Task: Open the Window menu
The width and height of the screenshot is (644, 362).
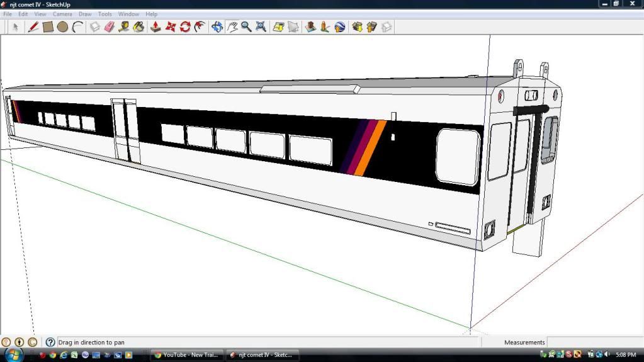Action: (x=128, y=14)
